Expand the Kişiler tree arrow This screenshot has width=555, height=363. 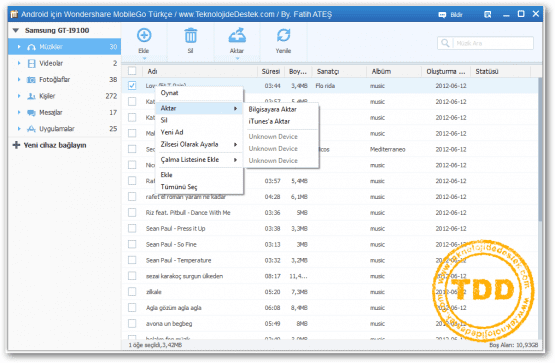tap(19, 96)
